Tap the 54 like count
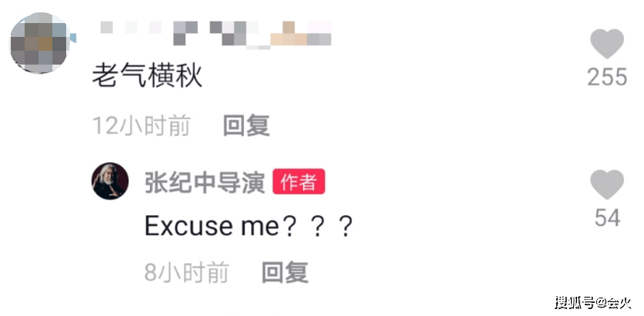This screenshot has height=316, width=644. [x=607, y=218]
